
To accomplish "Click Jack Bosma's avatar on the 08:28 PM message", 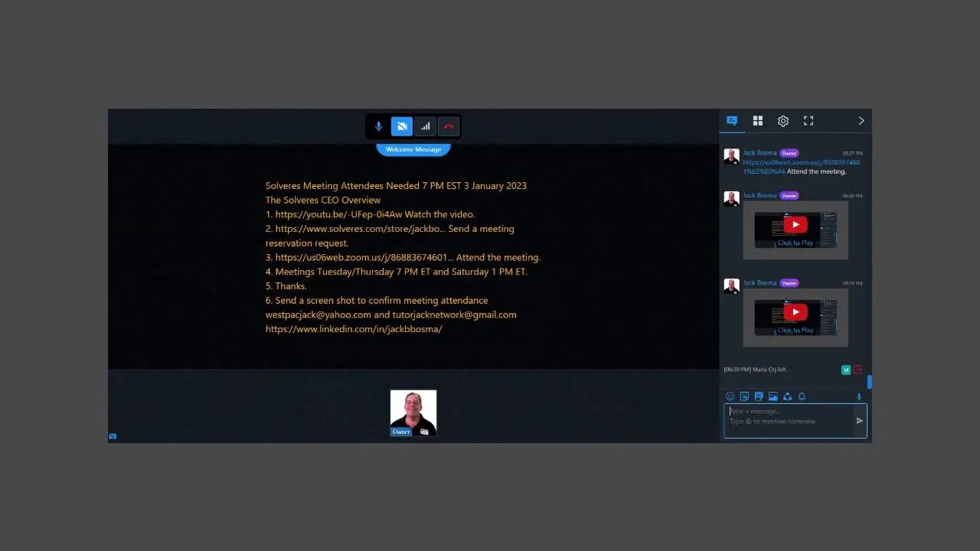I will [x=732, y=199].
